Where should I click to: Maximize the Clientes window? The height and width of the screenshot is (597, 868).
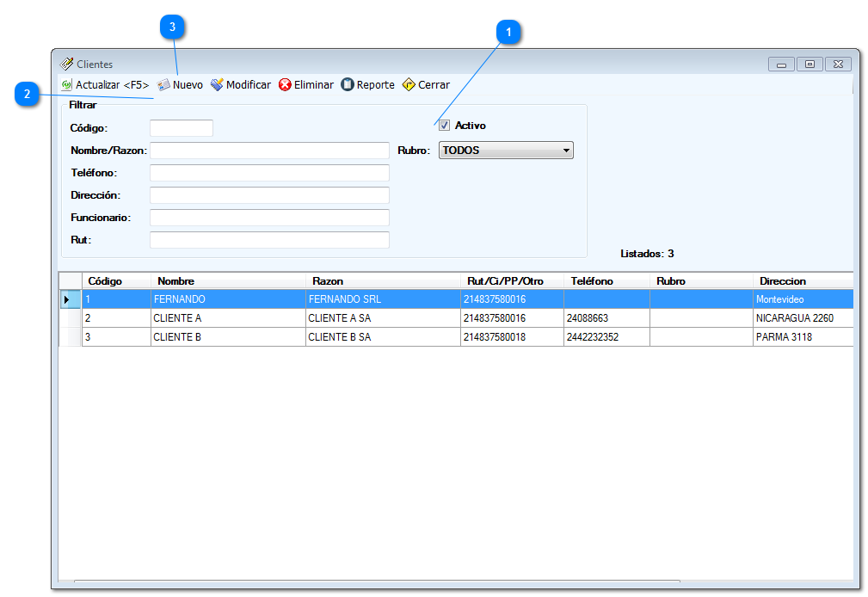810,65
